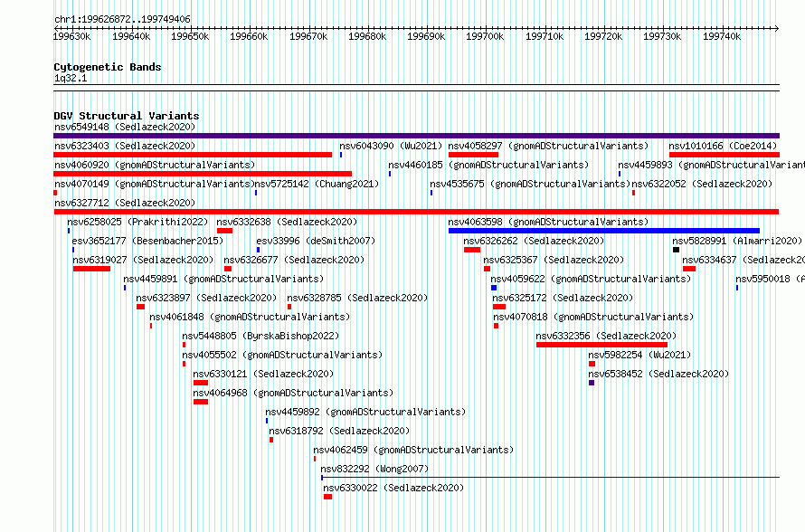Viewport: 805px width, 532px height.
Task: Open nsv5828991 (Almarri2020) label
Action: (737, 241)
